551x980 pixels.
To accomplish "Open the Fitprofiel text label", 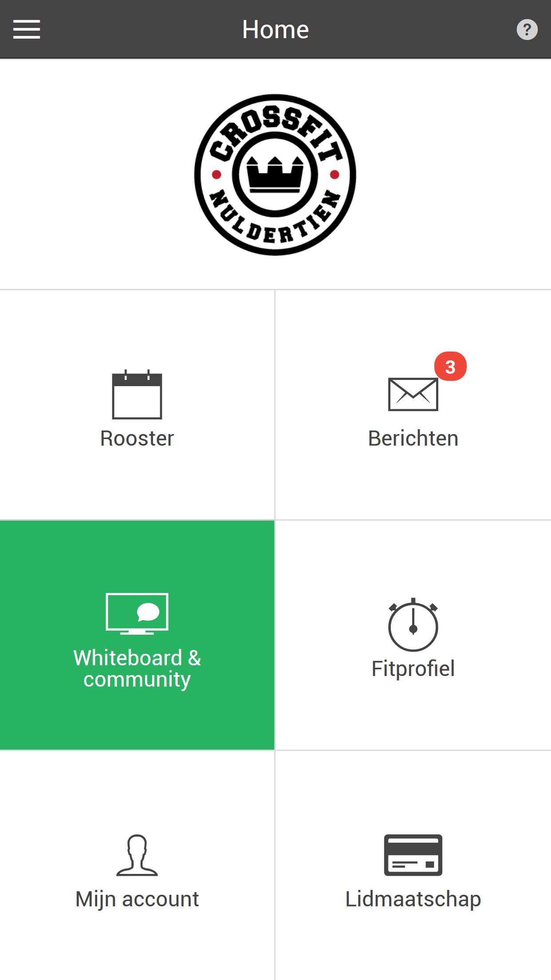I will [x=413, y=669].
